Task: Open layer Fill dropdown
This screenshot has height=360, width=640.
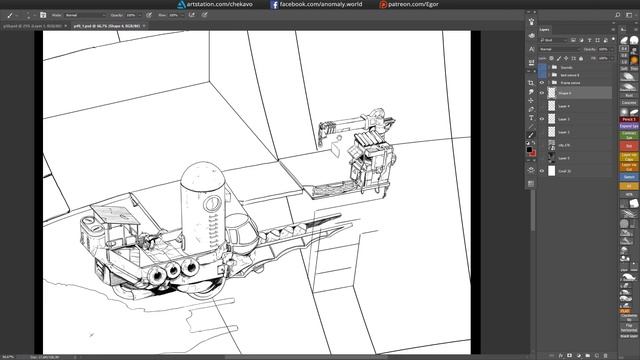Action: [611, 58]
